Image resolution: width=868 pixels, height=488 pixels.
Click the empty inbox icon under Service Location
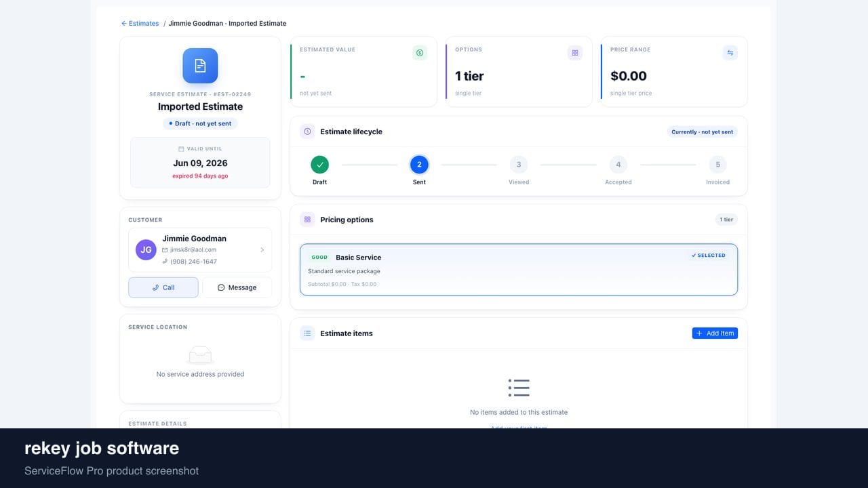coord(200,354)
